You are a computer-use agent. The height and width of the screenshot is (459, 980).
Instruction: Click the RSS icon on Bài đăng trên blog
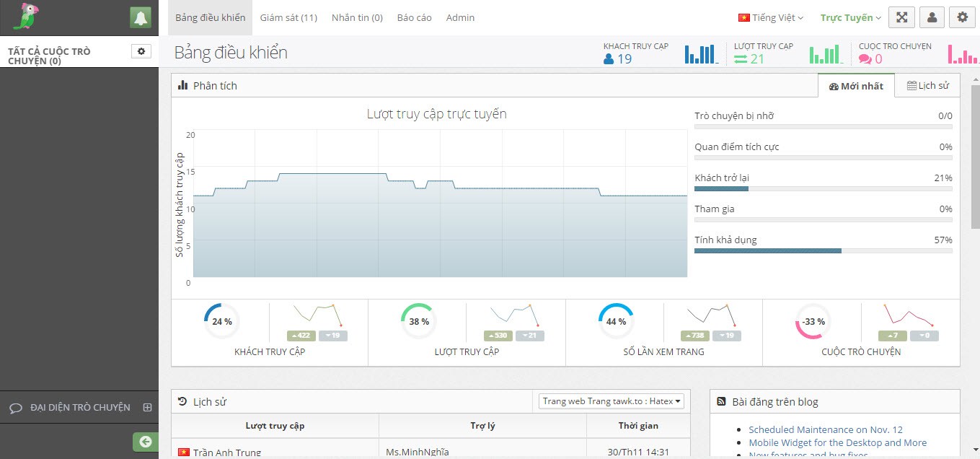click(x=721, y=401)
